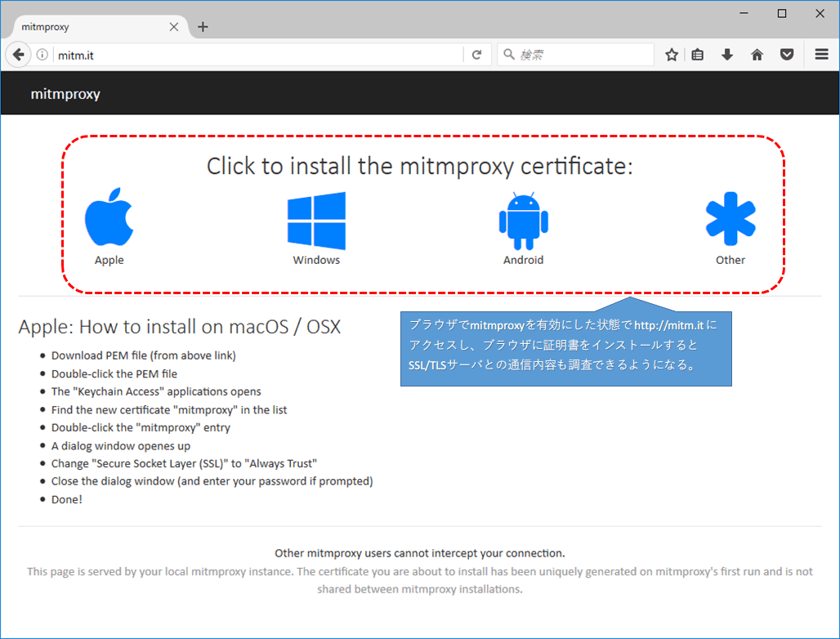Click "Close the dialog window" list item
Viewport: 840px width, 639px height.
pos(212,481)
